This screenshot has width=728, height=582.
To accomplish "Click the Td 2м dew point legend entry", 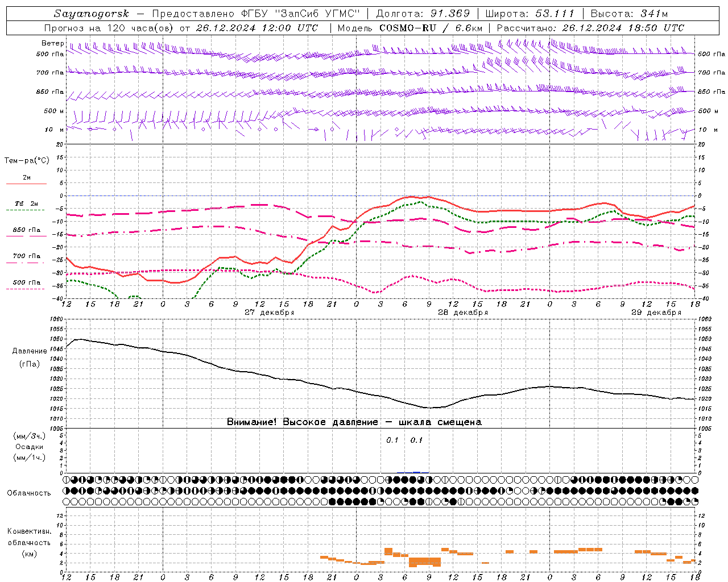I will pyautogui.click(x=26, y=203).
